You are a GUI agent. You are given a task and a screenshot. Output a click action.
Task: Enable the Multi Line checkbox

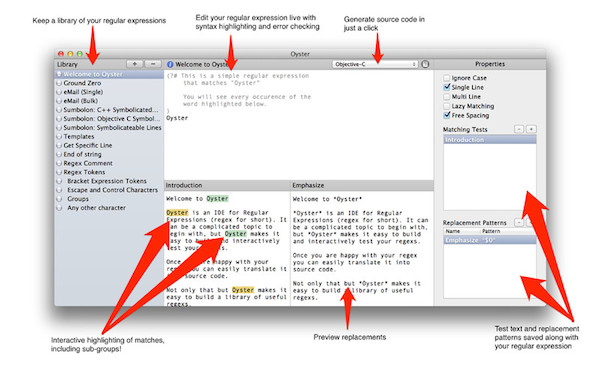click(446, 97)
